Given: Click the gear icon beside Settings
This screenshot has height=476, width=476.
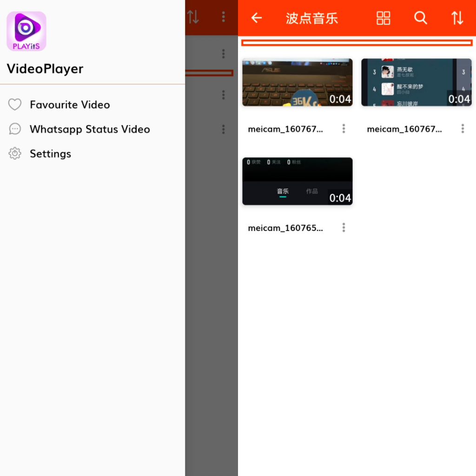Looking at the screenshot, I should tap(15, 154).
